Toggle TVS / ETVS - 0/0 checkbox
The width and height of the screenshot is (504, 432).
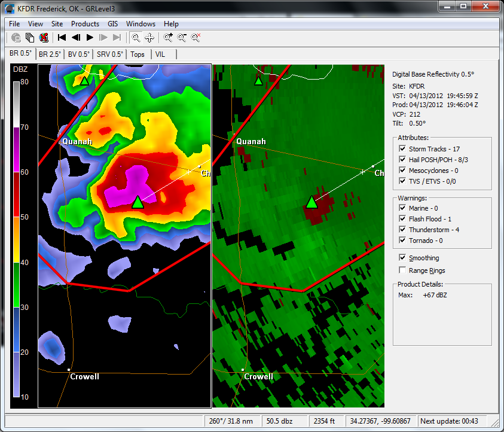pos(402,181)
